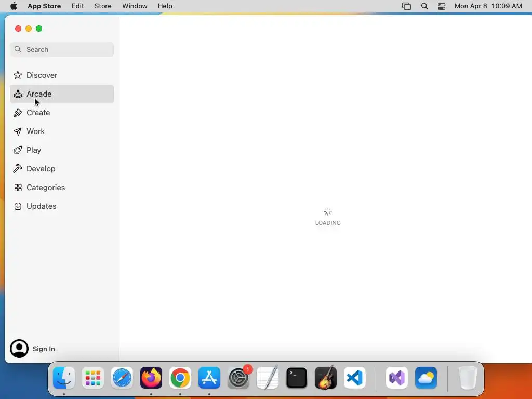Check the Updates download icon
Image resolution: width=532 pixels, height=399 pixels.
pyautogui.click(x=18, y=206)
